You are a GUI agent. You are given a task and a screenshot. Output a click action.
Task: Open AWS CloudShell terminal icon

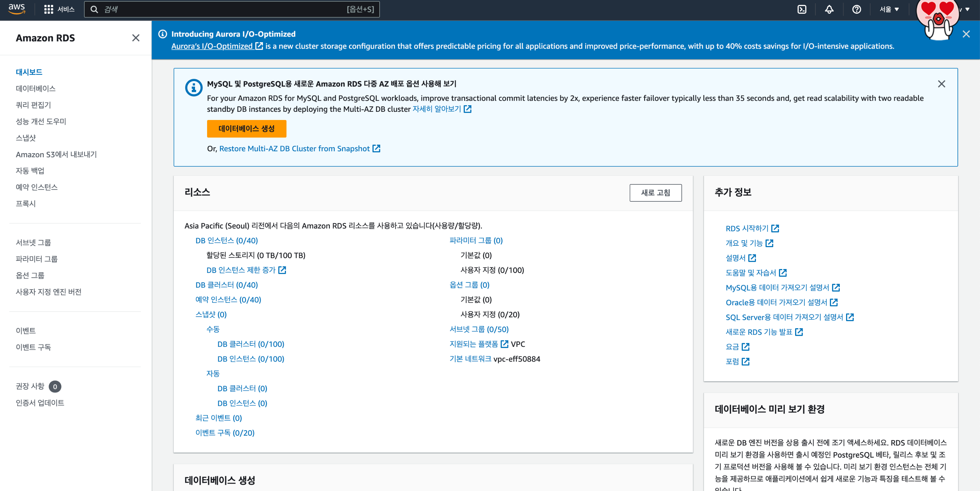pos(802,9)
